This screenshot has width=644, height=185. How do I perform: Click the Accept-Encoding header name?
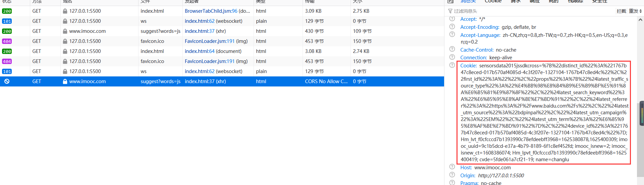480,27
